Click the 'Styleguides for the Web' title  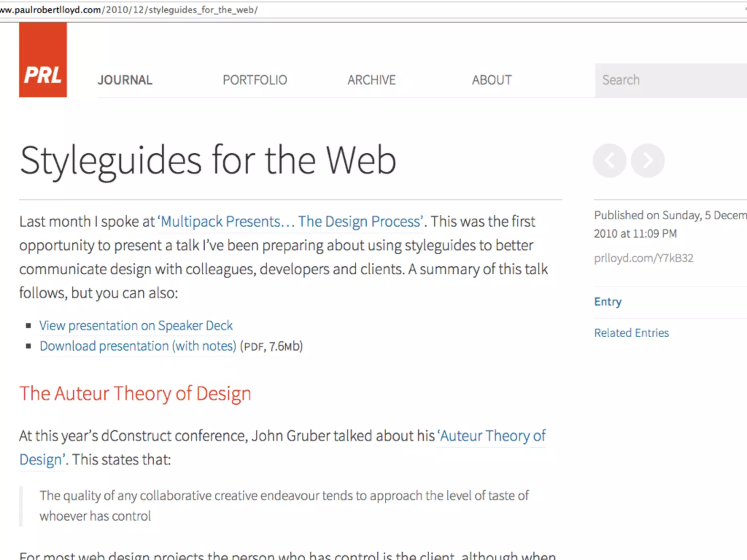click(x=208, y=160)
